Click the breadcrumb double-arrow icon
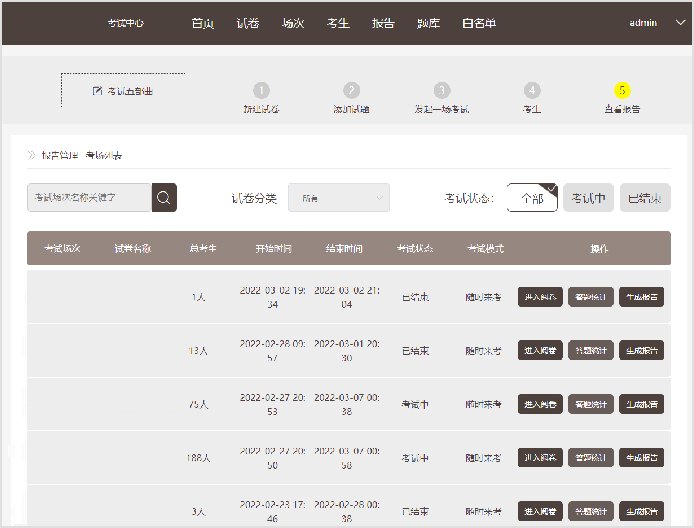Image resolution: width=694 pixels, height=528 pixels. (x=32, y=156)
